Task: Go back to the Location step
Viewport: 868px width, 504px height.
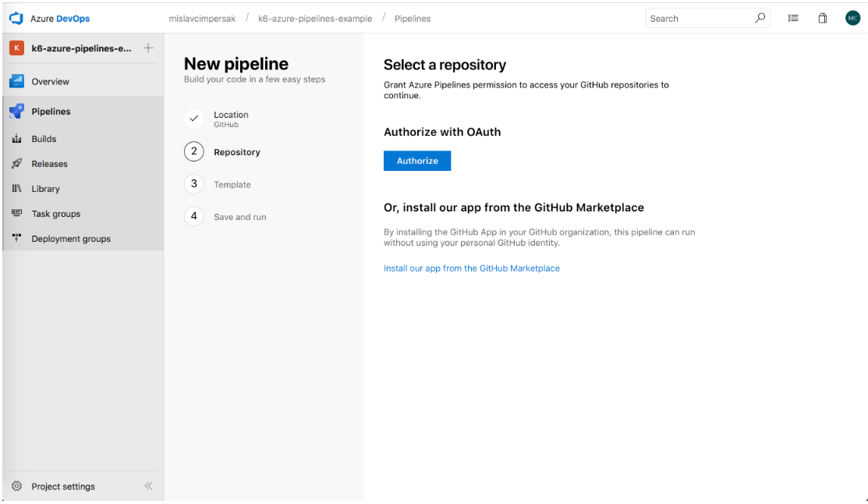Action: click(x=231, y=119)
